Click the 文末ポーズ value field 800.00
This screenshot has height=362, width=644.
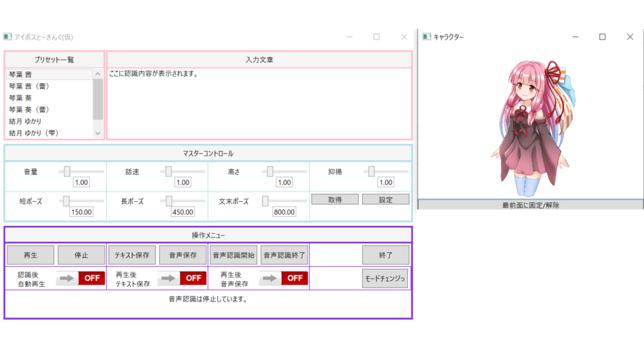[x=284, y=212]
